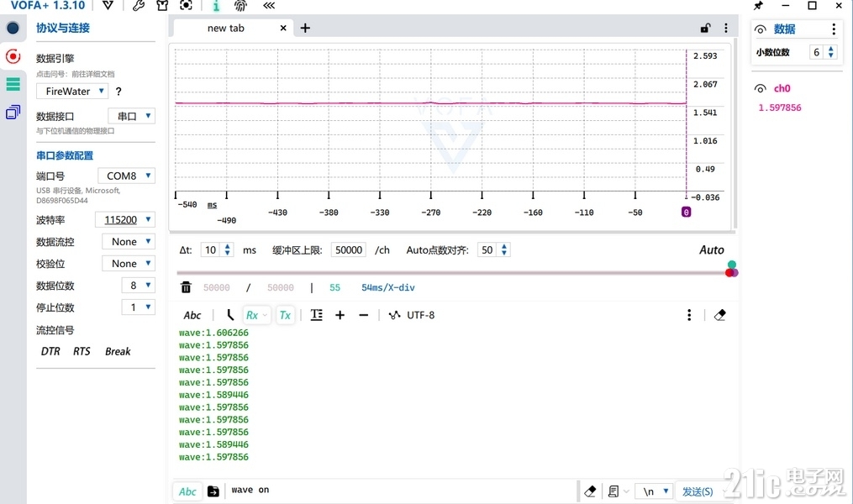853x504 pixels.
Task: Click the question mark help icon
Action: click(118, 92)
